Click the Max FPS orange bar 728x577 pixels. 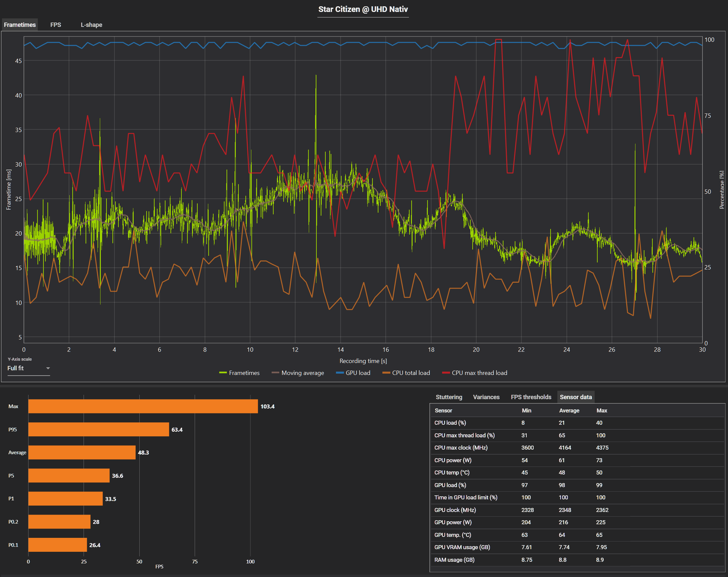[143, 406]
